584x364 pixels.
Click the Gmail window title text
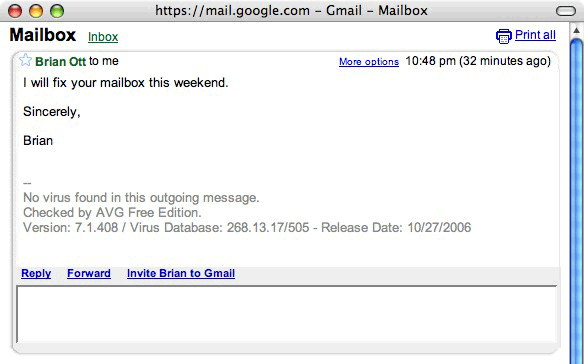(291, 10)
